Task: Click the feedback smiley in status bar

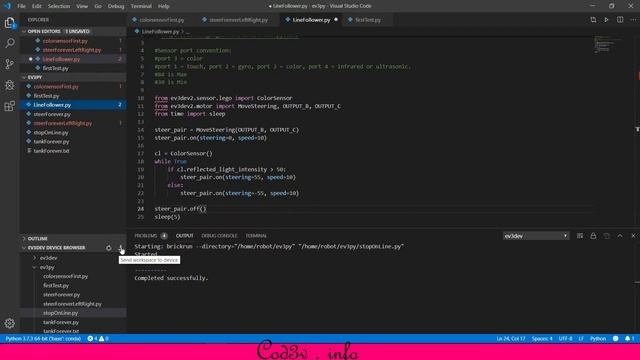Action: (x=616, y=339)
